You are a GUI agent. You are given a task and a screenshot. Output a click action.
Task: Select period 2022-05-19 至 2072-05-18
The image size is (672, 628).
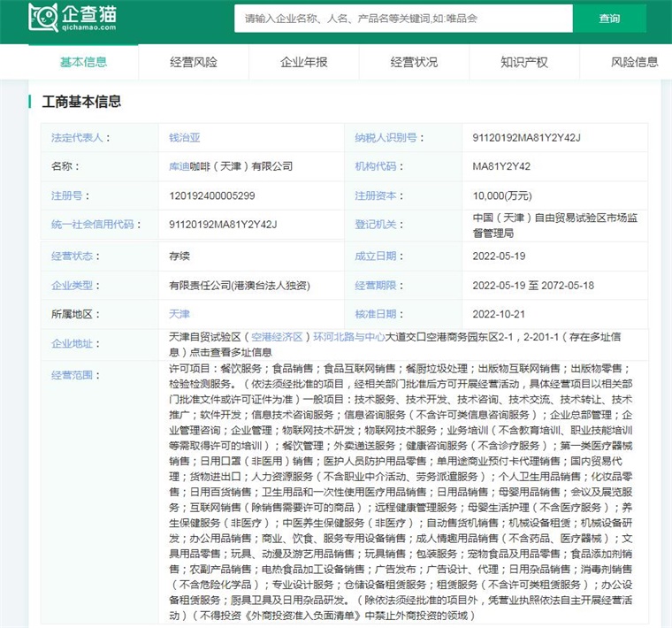click(x=533, y=286)
